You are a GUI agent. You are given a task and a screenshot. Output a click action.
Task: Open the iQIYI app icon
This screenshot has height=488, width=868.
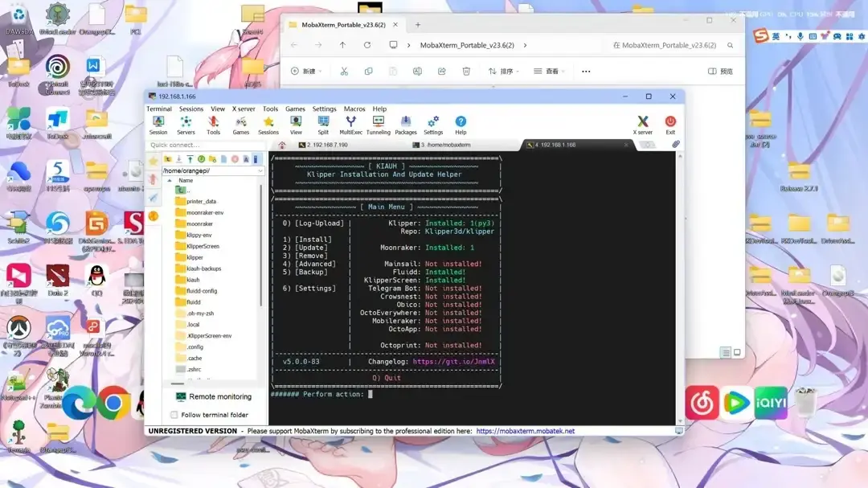[x=770, y=403]
